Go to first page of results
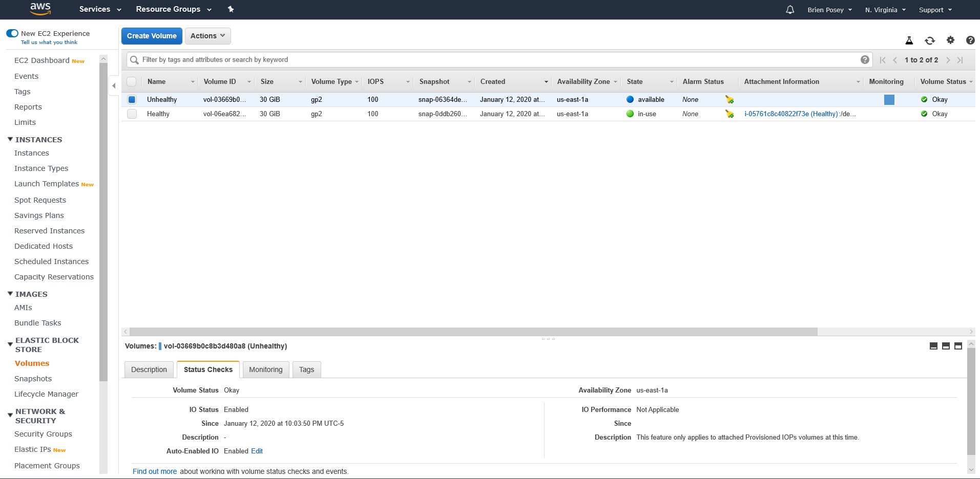This screenshot has height=479, width=980. pos(883,60)
